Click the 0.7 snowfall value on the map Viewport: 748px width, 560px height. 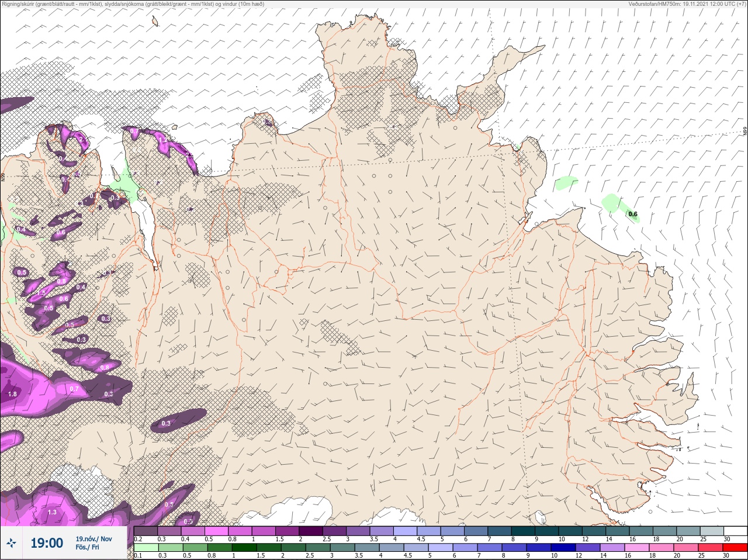74,389
